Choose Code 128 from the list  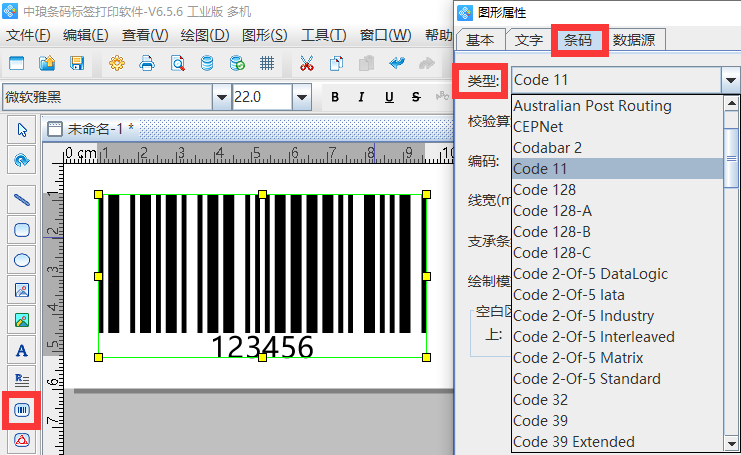tap(544, 190)
